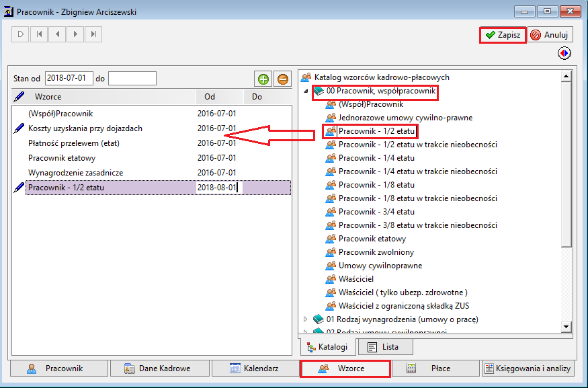Select Właściciel ( tylko ubezp. zdrowotne )
Screen dimensions: 588x388
pyautogui.click(x=403, y=293)
